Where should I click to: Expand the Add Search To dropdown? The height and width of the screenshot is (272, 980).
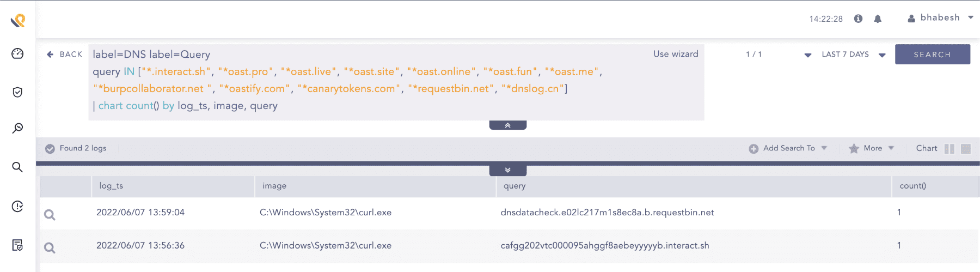[788, 148]
